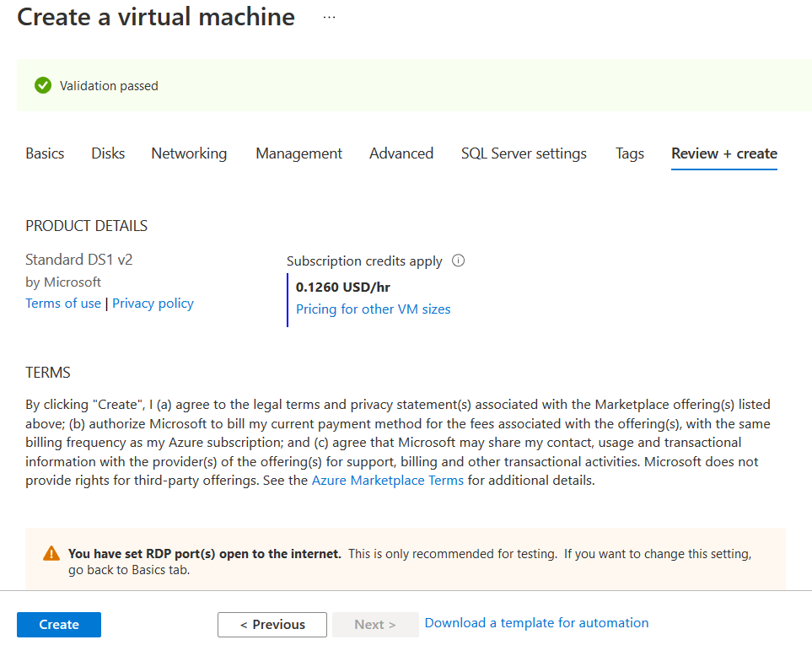Open the Azure Marketplace Terms link
Viewport: 812px width, 645px height.
coord(388,481)
